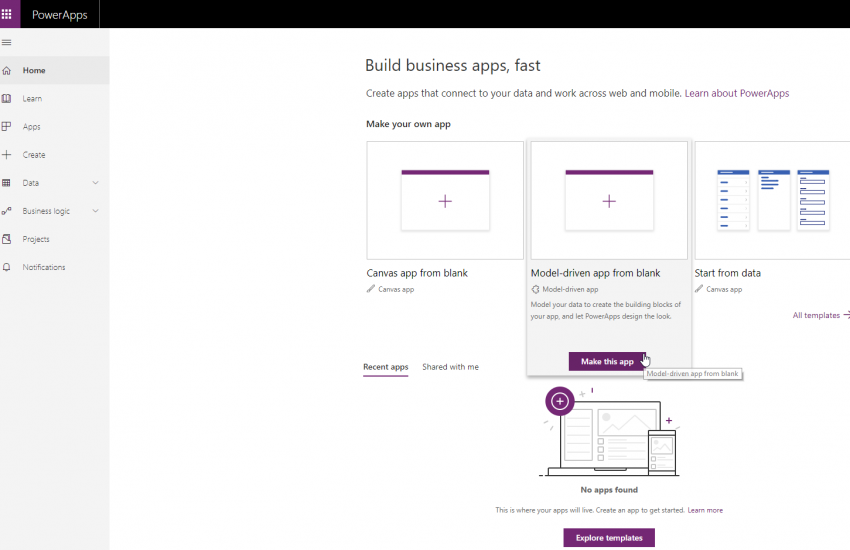
Task: Click the Learn book icon
Action: (x=7, y=99)
